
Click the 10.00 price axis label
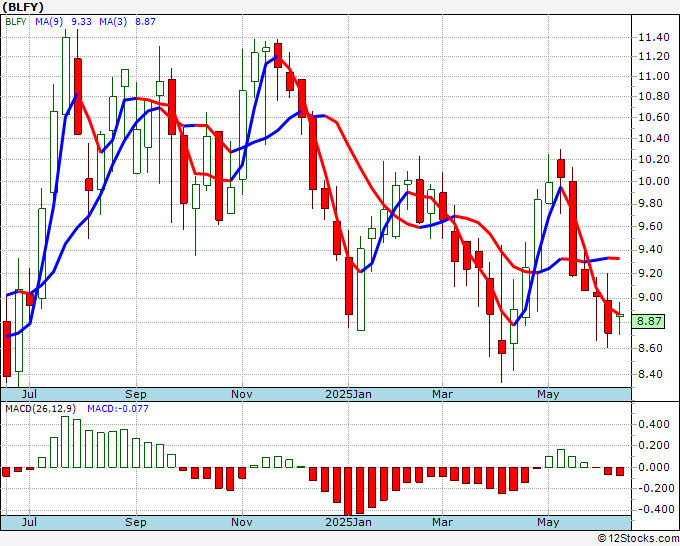[654, 181]
